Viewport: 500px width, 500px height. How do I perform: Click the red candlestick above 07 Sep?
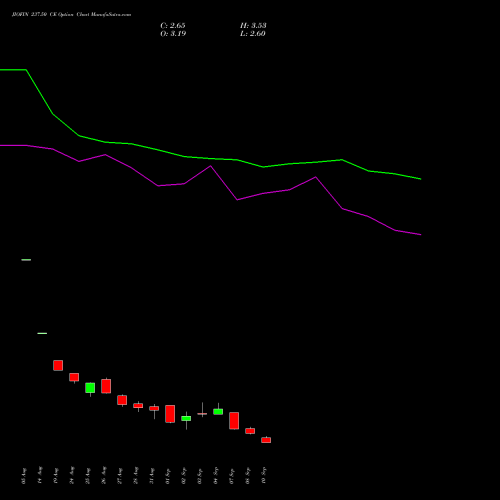(x=234, y=421)
